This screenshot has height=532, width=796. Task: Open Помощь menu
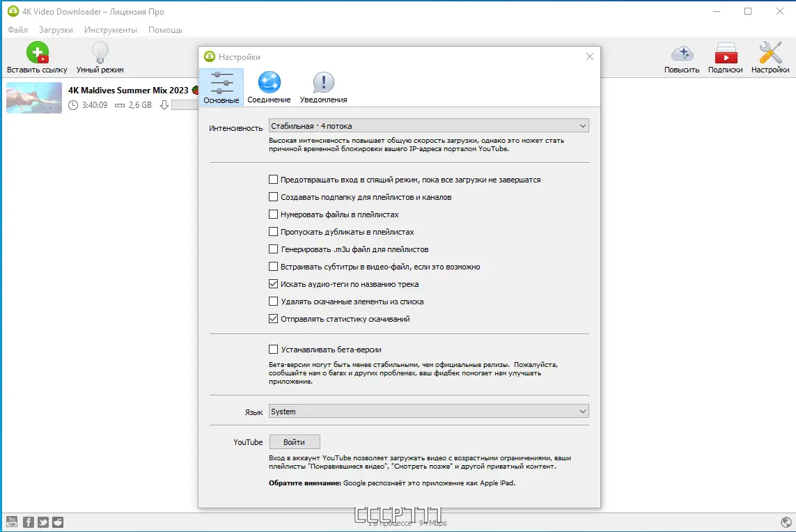165,30
